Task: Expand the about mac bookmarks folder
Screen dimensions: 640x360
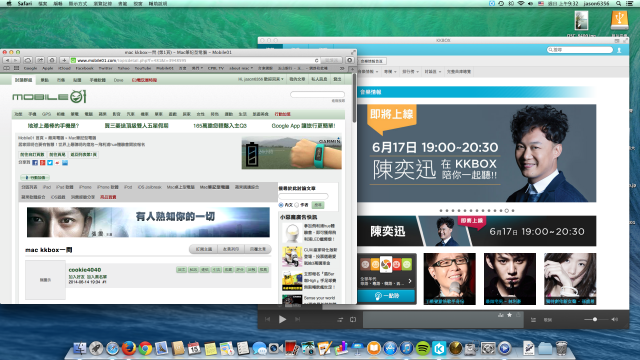Action: pyautogui.click(x=241, y=68)
